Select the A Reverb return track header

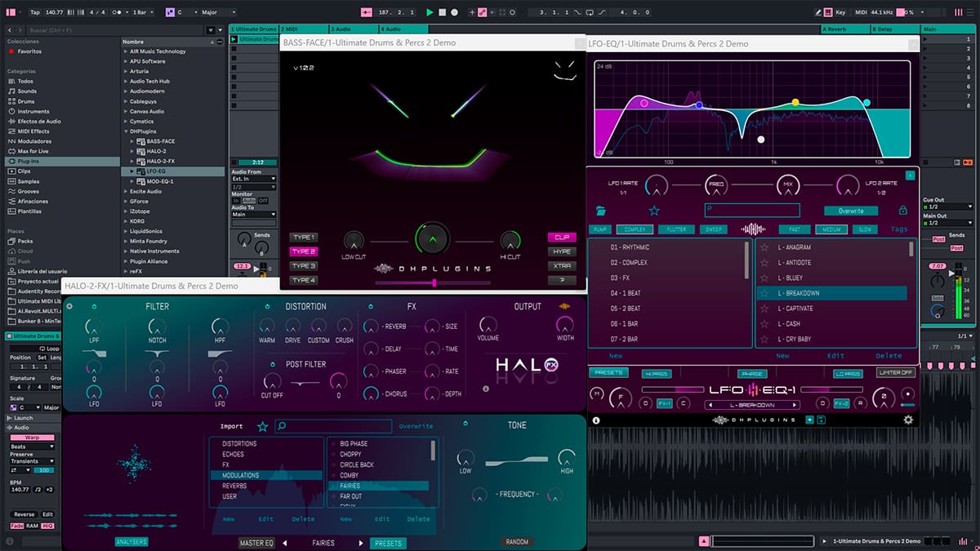pyautogui.click(x=844, y=29)
